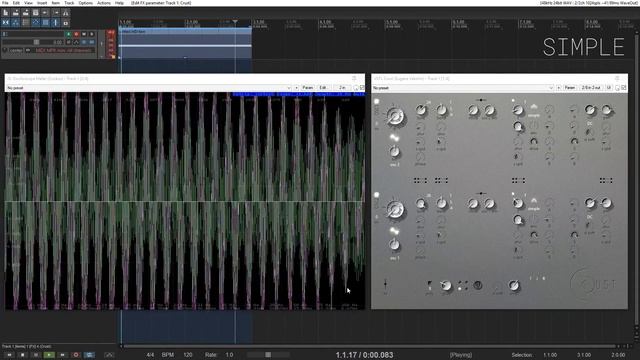Click the Crust window preset plus button
Screen dimensions: 640x360
[x=558, y=88]
